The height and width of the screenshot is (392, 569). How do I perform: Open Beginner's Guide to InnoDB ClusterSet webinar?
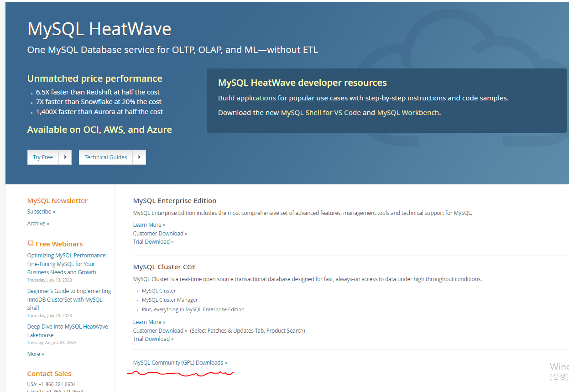(x=69, y=299)
